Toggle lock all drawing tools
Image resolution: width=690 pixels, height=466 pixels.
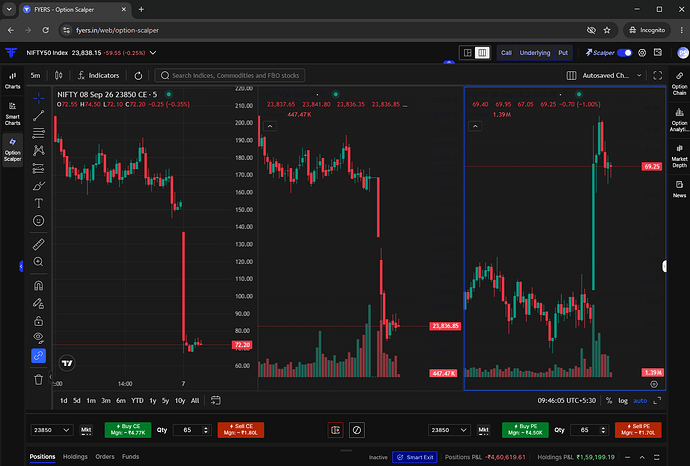[x=38, y=321]
